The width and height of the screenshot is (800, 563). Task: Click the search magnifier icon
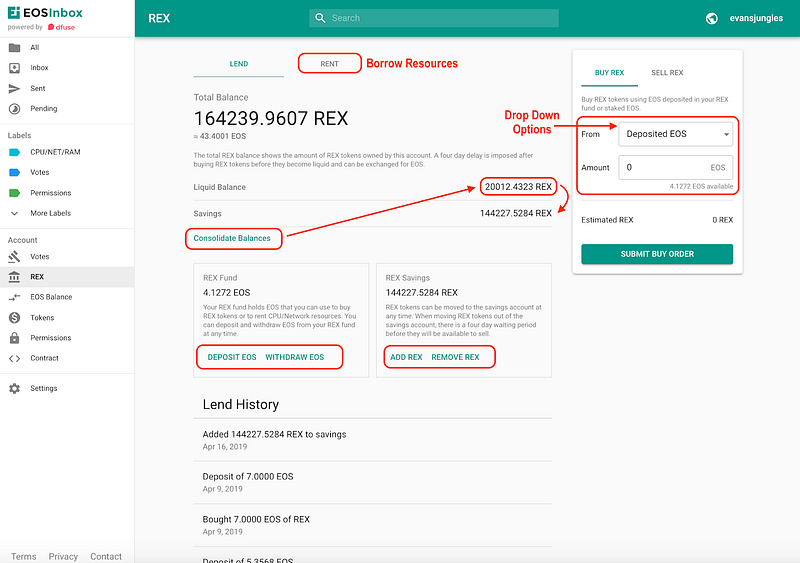point(320,18)
